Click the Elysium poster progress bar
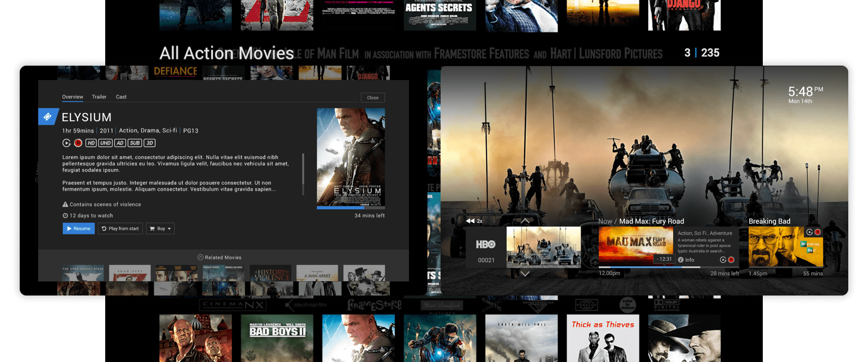868x362 pixels. (351, 208)
